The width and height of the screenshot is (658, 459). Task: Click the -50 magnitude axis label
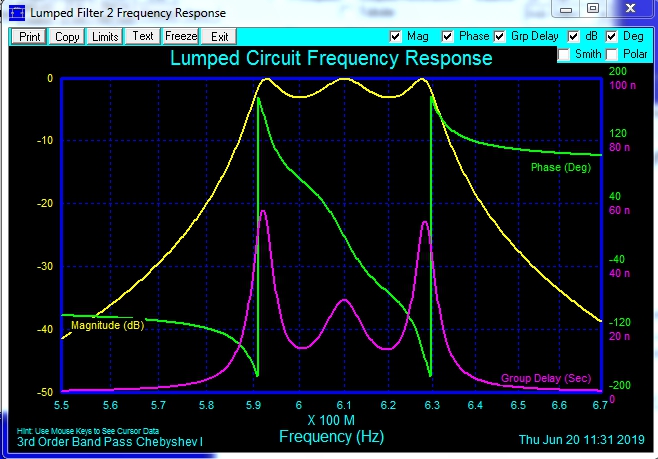[45, 392]
